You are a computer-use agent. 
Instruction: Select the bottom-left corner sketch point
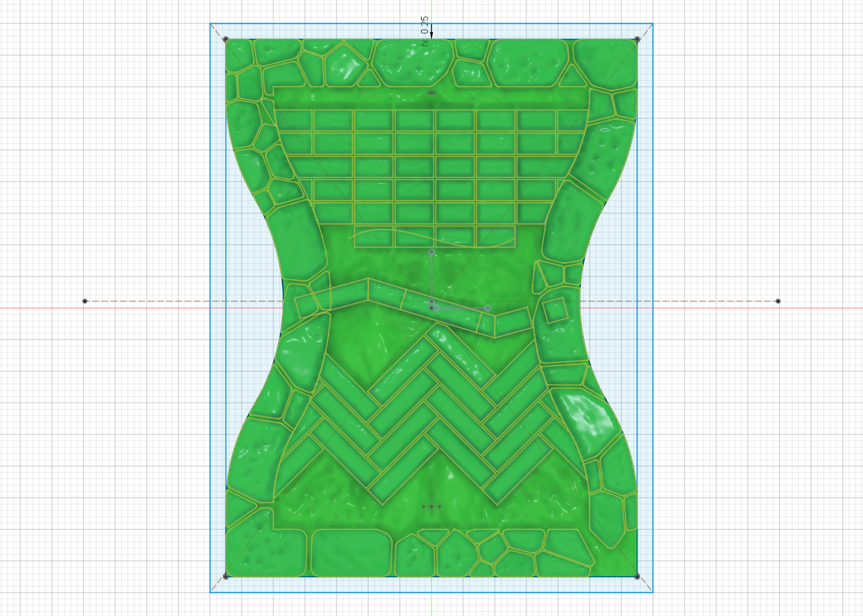click(226, 576)
